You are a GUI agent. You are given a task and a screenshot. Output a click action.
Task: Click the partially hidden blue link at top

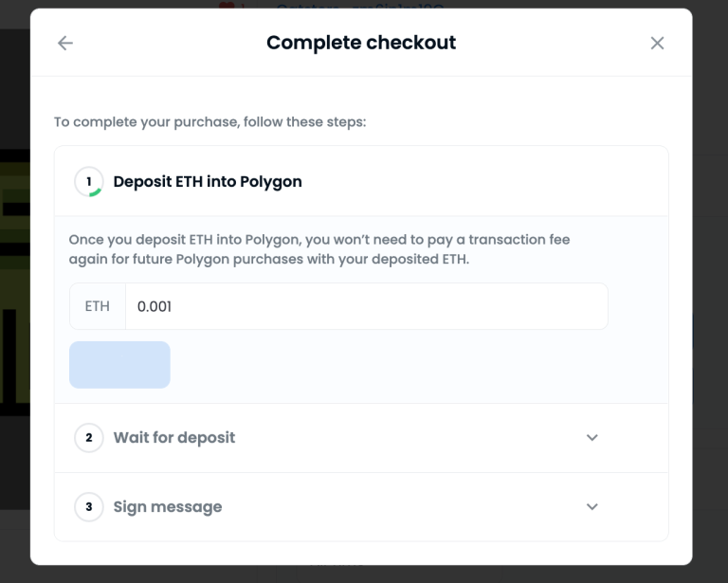click(x=360, y=5)
